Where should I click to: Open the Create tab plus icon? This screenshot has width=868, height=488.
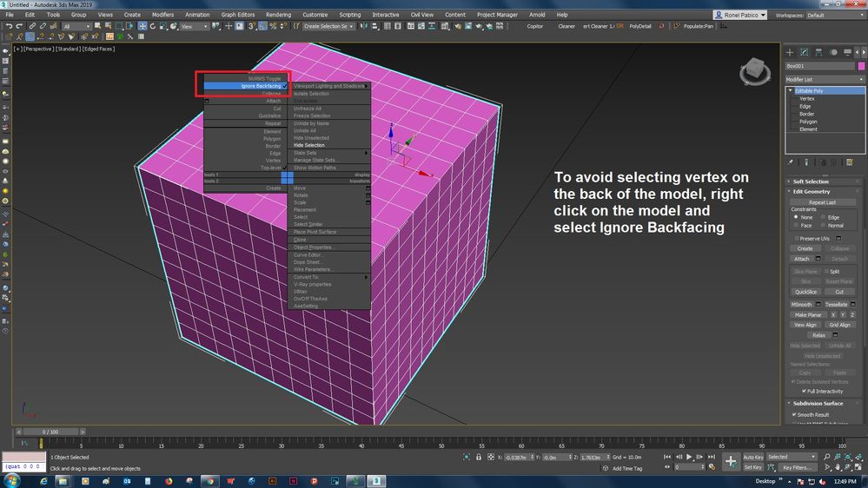[x=790, y=52]
